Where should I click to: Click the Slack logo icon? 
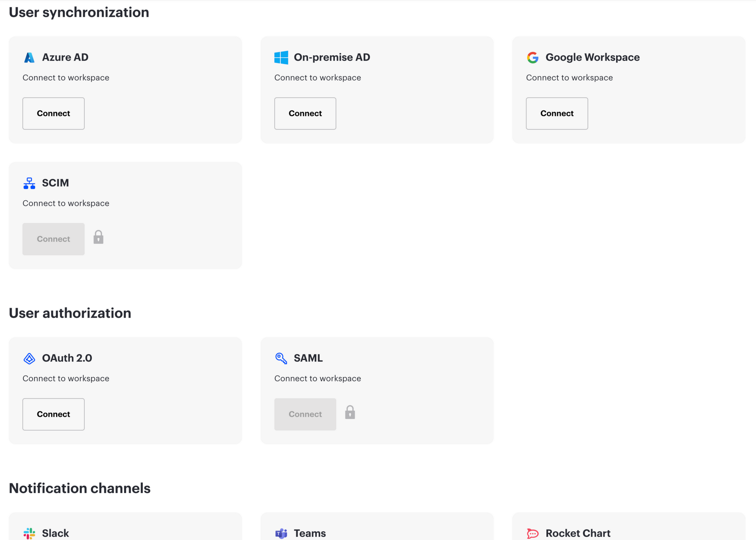pos(29,533)
